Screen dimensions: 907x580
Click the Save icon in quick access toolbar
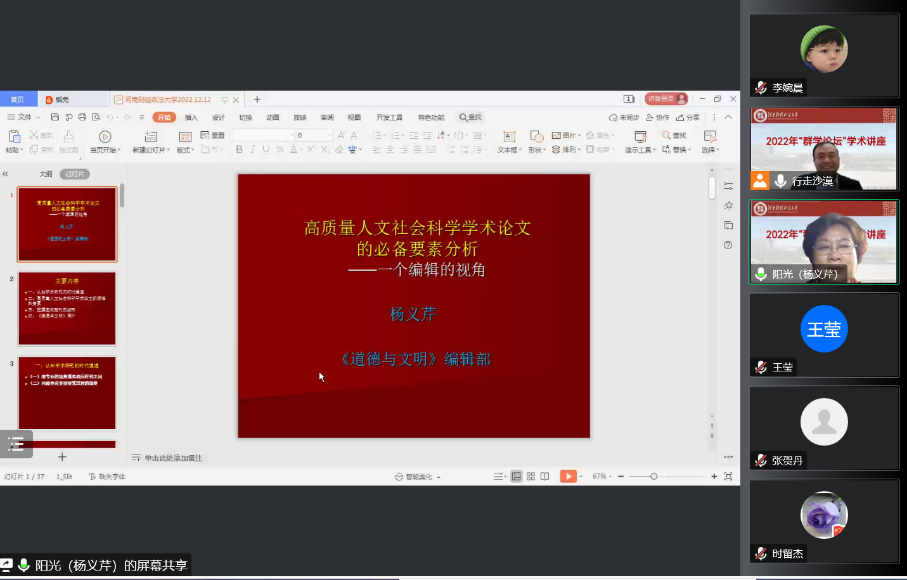54,117
